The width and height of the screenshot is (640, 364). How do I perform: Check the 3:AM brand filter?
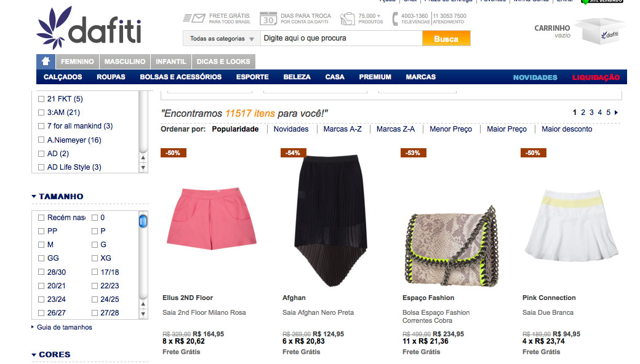(x=41, y=113)
